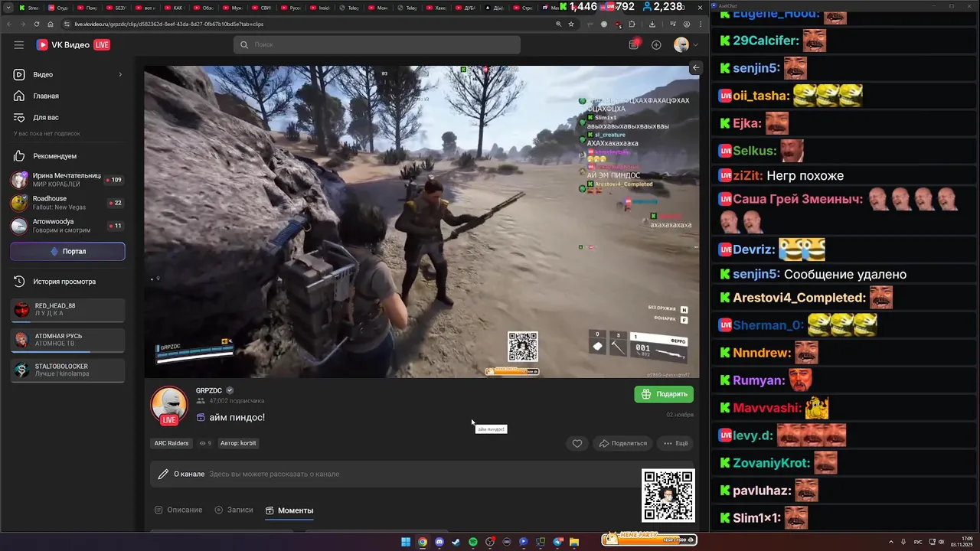Click the MEME PARTY progress bar widget

pyautogui.click(x=648, y=540)
